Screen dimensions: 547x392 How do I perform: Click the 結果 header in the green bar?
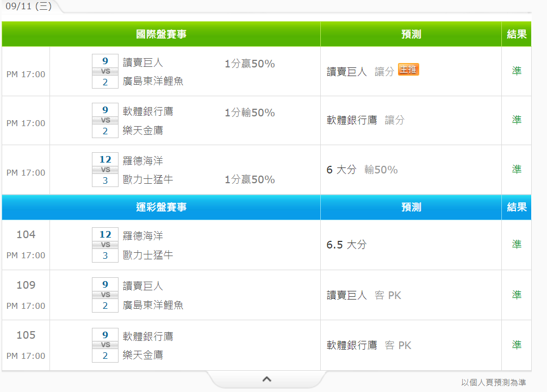point(517,34)
